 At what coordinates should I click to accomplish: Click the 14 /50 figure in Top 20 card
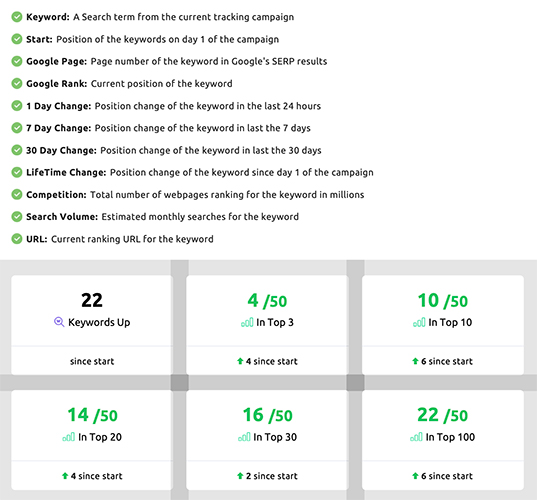pyautogui.click(x=92, y=415)
